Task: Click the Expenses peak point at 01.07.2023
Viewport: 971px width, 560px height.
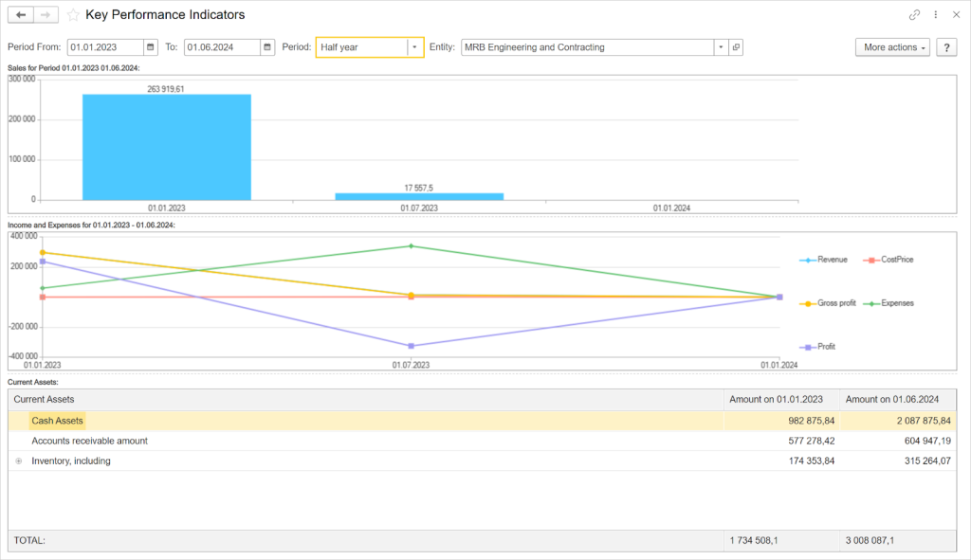Action: click(412, 246)
